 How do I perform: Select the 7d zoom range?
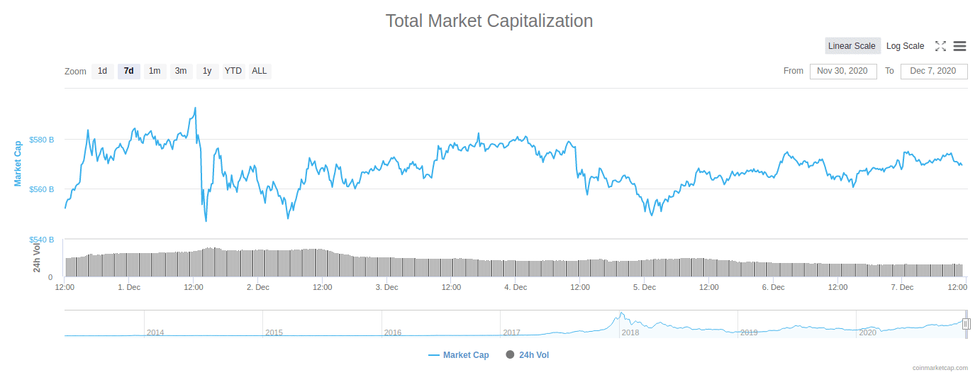pyautogui.click(x=128, y=71)
